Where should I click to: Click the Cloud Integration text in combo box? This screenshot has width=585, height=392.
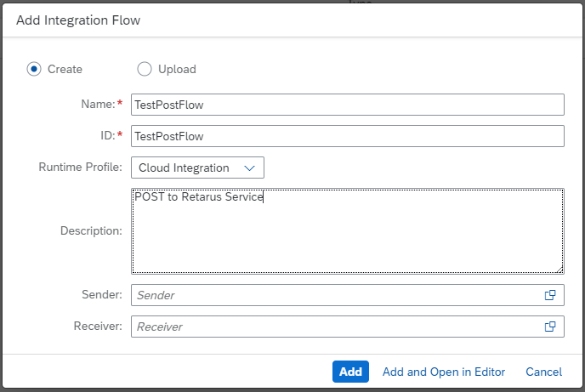pyautogui.click(x=184, y=168)
